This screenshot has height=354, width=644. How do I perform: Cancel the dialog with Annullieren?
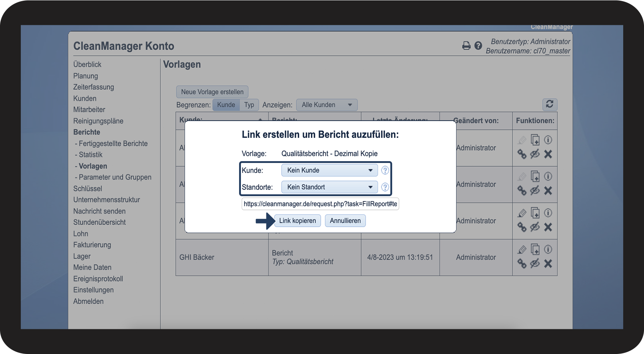(x=345, y=221)
